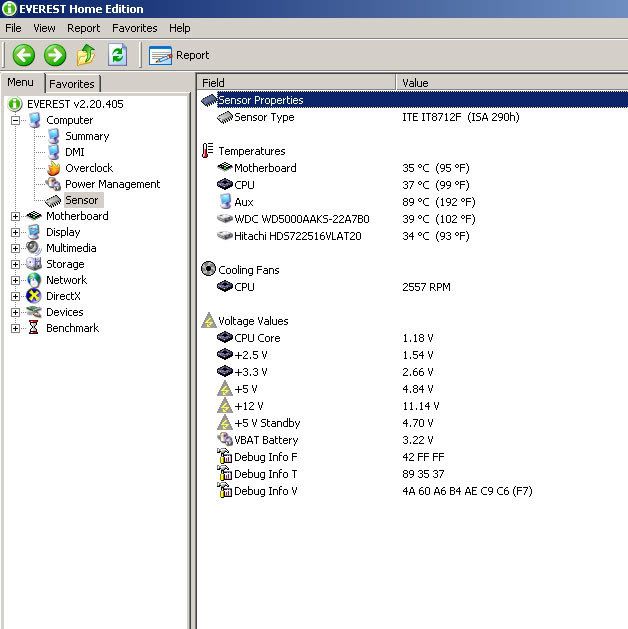Expand the Network tree node
The image size is (628, 629).
point(15,280)
